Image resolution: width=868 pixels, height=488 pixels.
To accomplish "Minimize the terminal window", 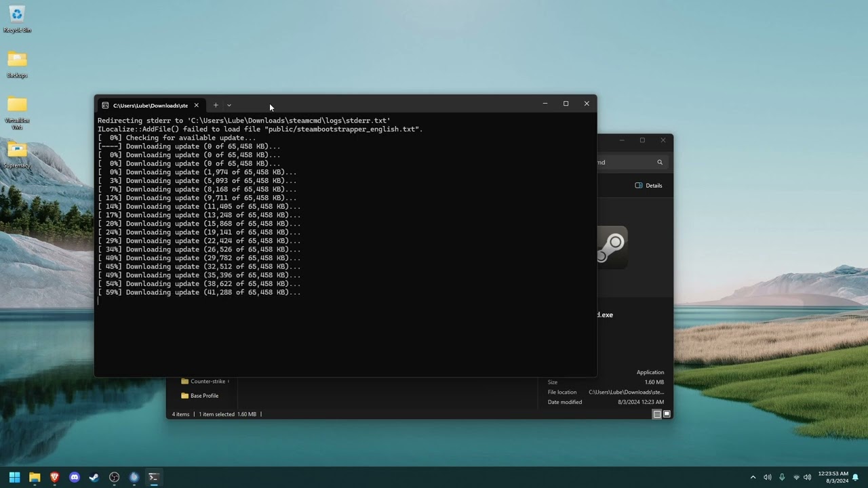I will coord(545,104).
